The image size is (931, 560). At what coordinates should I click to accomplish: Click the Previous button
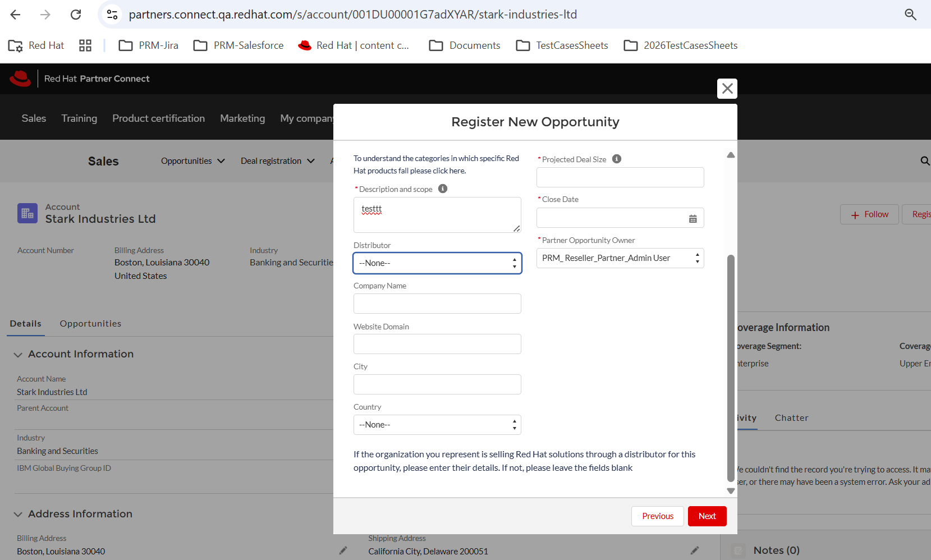658,516
